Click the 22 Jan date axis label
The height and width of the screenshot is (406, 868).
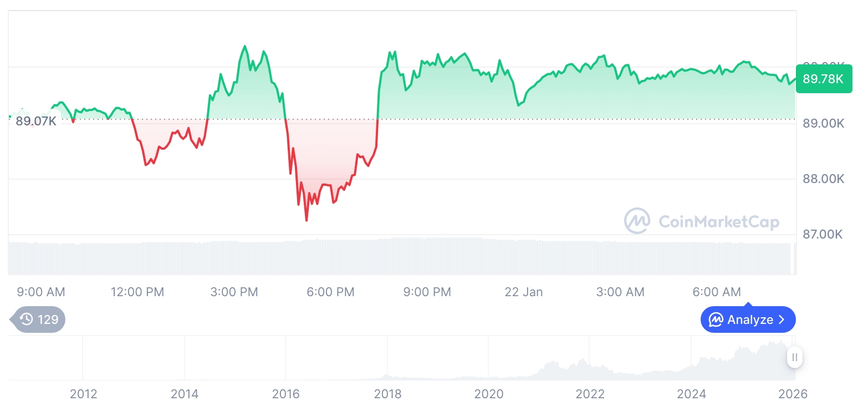524,292
